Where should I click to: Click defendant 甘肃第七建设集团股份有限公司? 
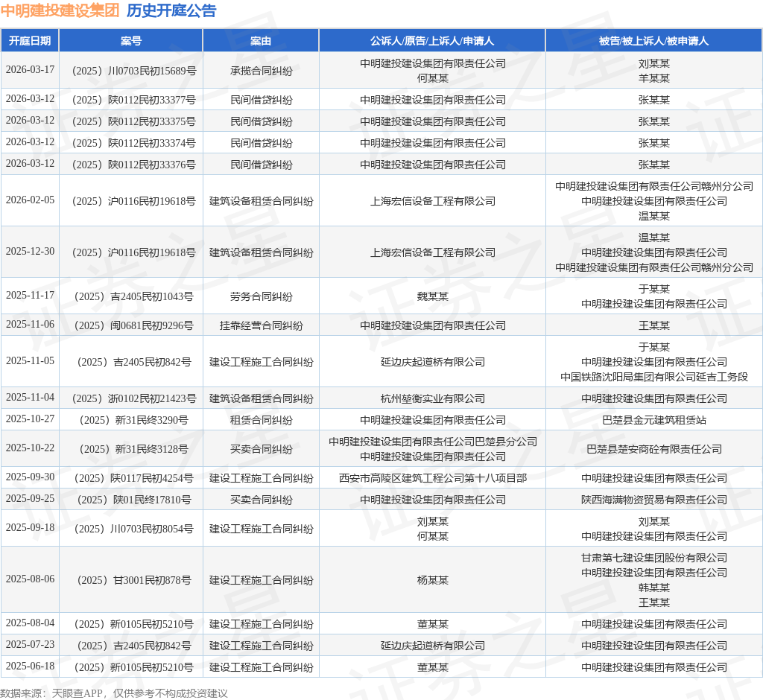pyautogui.click(x=654, y=558)
